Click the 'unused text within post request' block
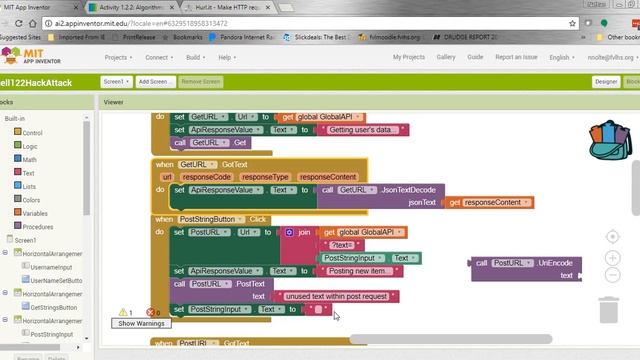 (x=336, y=297)
